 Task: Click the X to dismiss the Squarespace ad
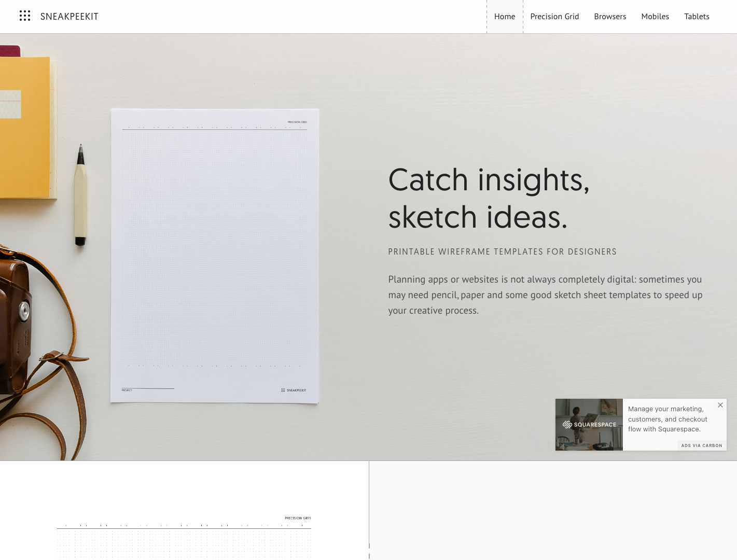[x=720, y=405]
